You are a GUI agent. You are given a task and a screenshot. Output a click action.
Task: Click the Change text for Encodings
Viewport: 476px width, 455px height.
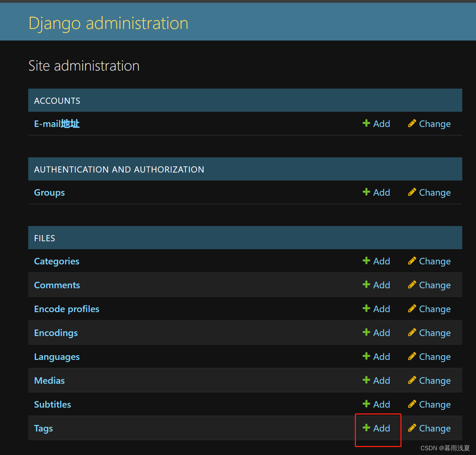(435, 333)
